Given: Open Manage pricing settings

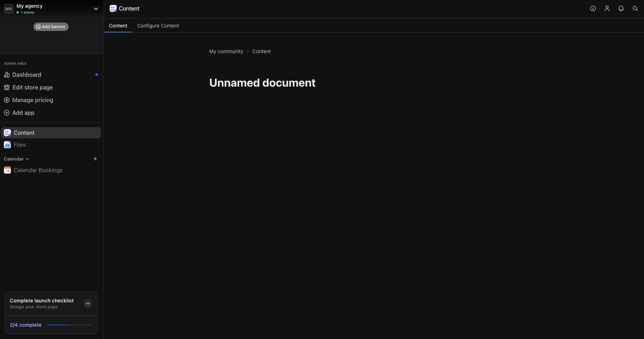Looking at the screenshot, I should [x=33, y=100].
